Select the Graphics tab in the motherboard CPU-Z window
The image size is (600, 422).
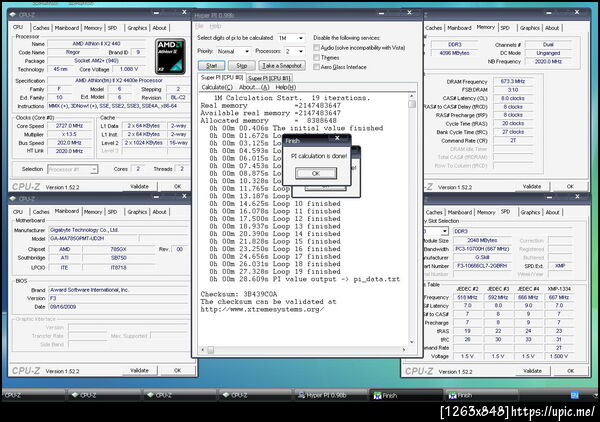pyautogui.click(x=137, y=212)
